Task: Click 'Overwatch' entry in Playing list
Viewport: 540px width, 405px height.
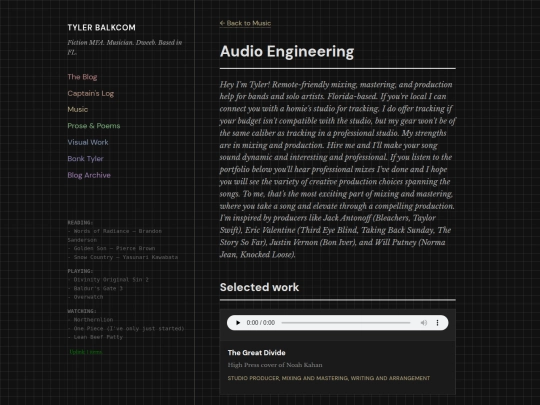Action: point(85,297)
